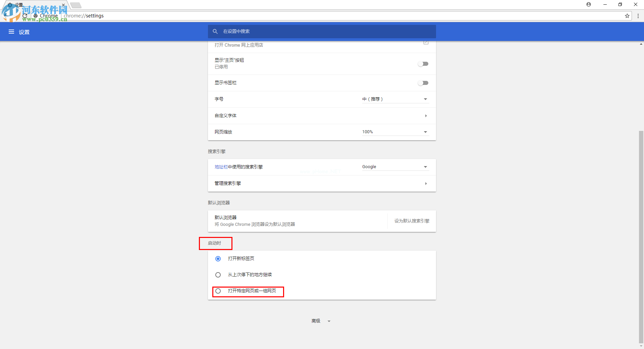Image resolution: width=644 pixels, height=349 pixels.
Task: Select the 从上次停下的地方继续 option
Action: pyautogui.click(x=218, y=275)
